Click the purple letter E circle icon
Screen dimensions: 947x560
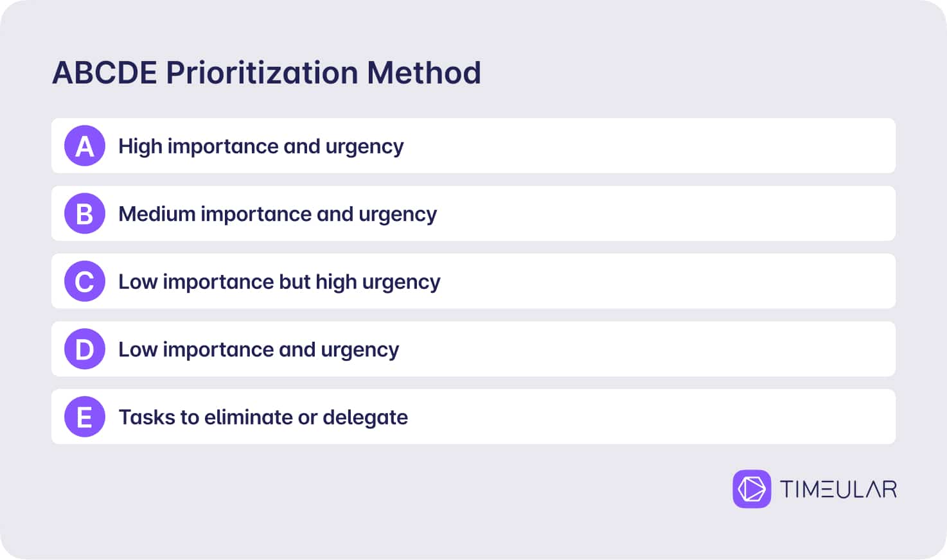point(85,417)
